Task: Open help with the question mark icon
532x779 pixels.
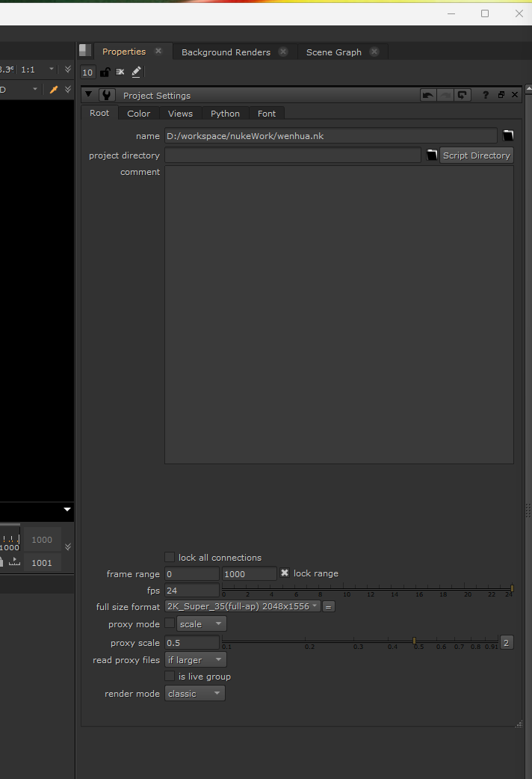Action: coord(486,95)
